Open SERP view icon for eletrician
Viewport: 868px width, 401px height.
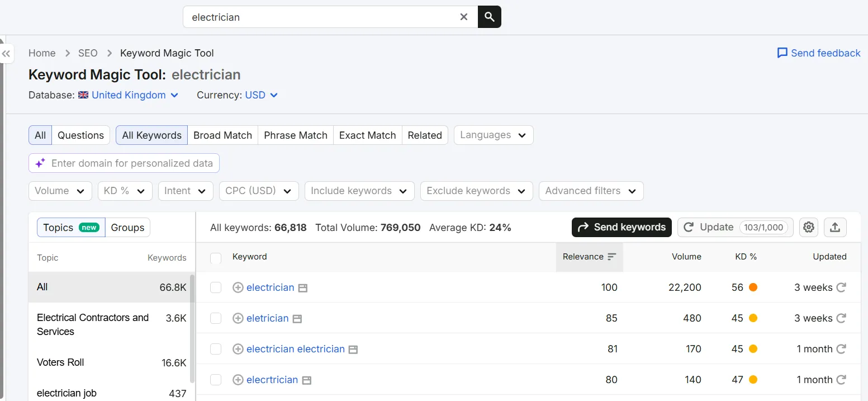pyautogui.click(x=297, y=319)
